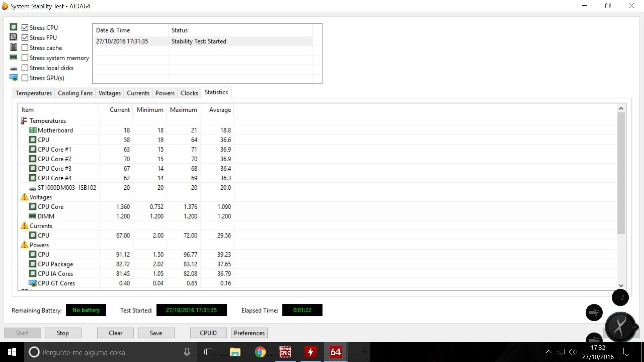Switch to AIDA64 taskbar icon

(x=335, y=352)
